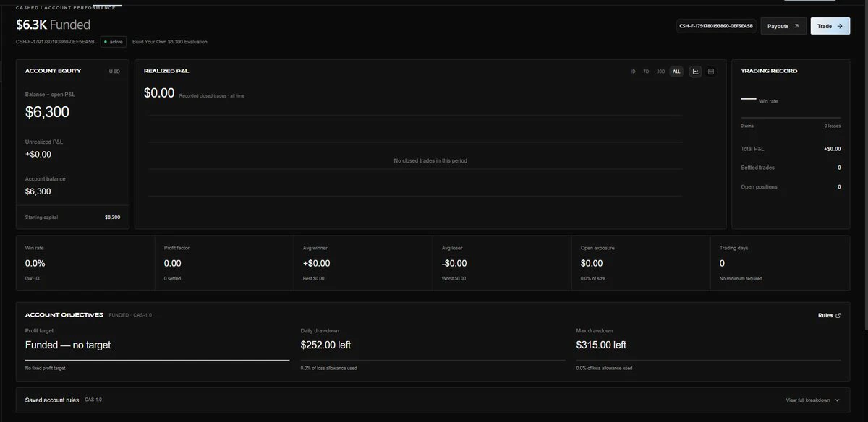
Task: Click the "$6.3K Funded" heading
Action: tap(54, 25)
